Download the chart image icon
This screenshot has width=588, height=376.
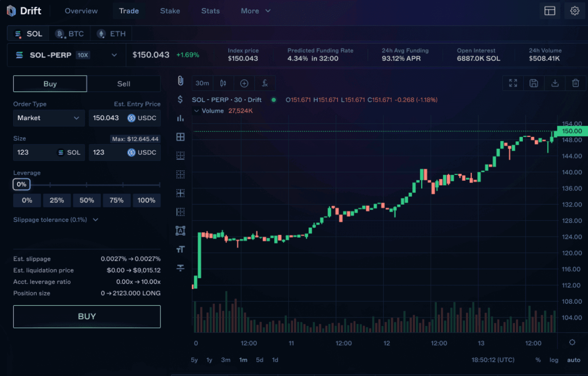(x=555, y=83)
